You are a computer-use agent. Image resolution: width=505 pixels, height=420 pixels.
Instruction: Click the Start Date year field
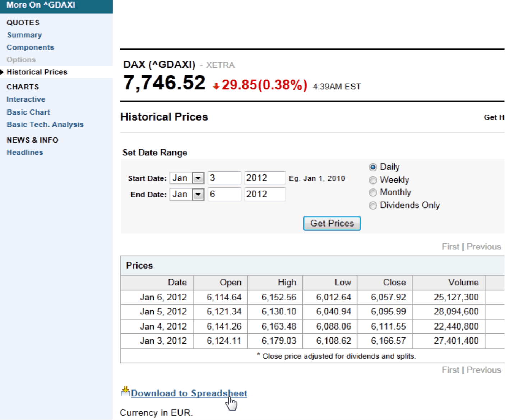tap(265, 178)
